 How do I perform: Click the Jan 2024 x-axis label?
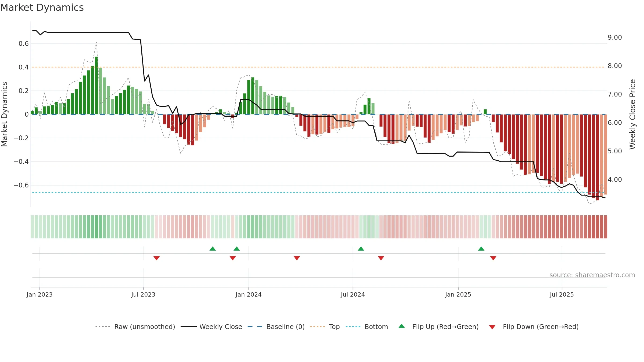point(249,294)
